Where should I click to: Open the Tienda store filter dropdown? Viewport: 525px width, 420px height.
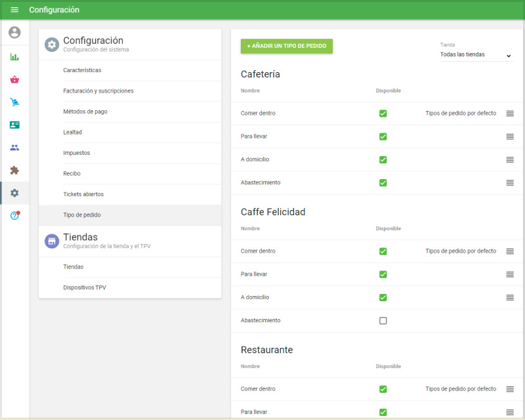[x=476, y=55]
